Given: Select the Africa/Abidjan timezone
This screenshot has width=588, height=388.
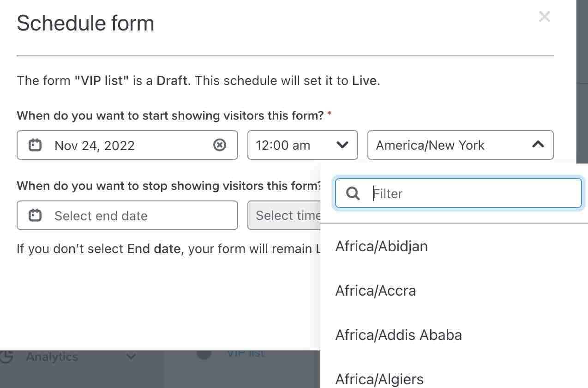Looking at the screenshot, I should point(381,246).
